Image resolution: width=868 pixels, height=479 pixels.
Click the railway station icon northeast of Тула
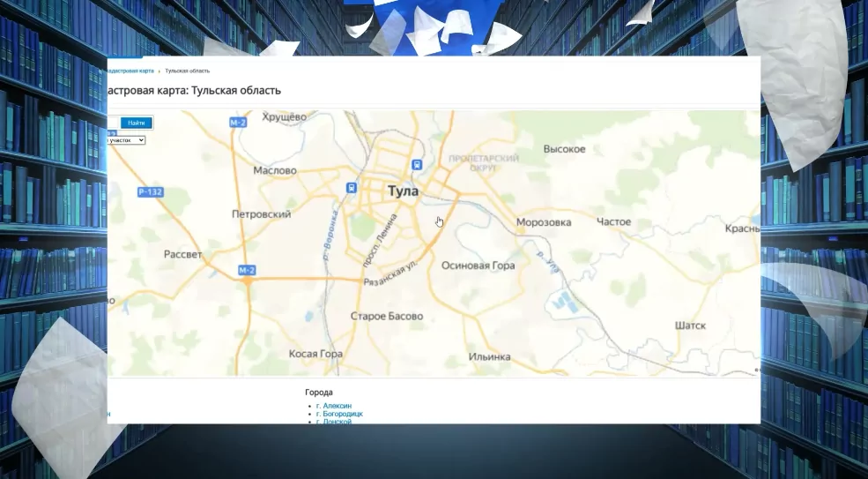(x=417, y=165)
